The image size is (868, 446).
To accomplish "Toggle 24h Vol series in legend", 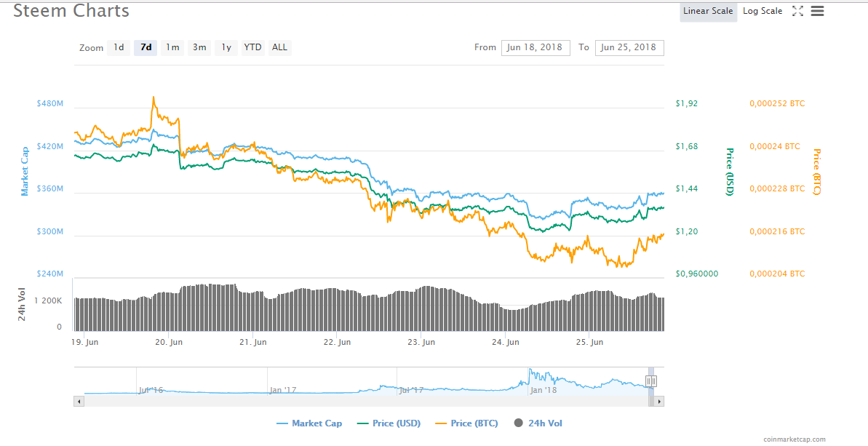I will point(539,423).
